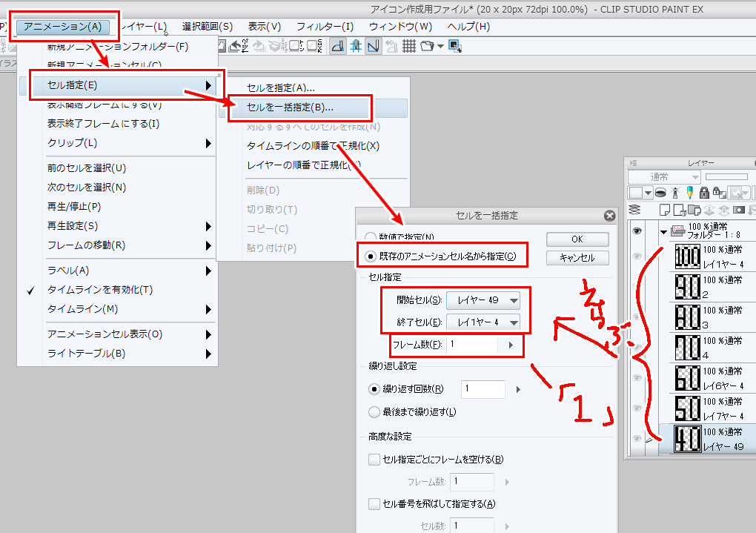Click arrow beside 繰り返す回数 field
Viewport: 756px width, 533px height.
[x=518, y=389]
